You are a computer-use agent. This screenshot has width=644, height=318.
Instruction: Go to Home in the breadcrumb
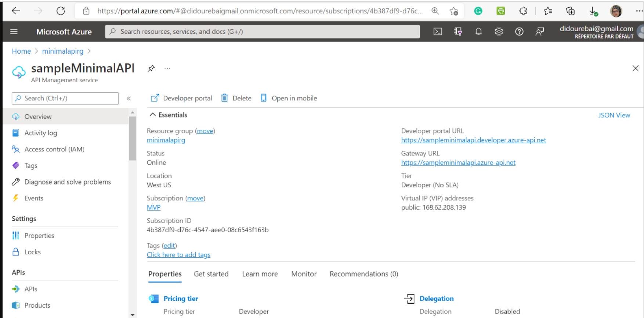click(x=21, y=51)
